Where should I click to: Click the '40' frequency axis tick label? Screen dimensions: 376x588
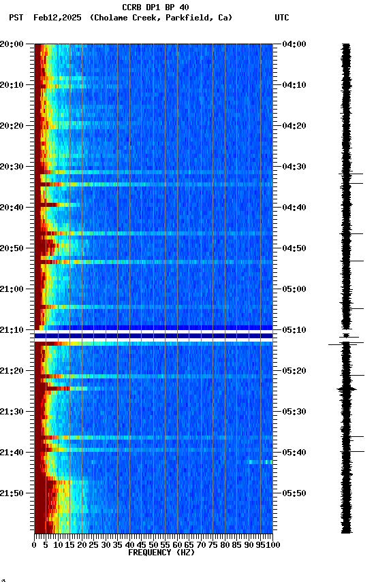coord(129,546)
